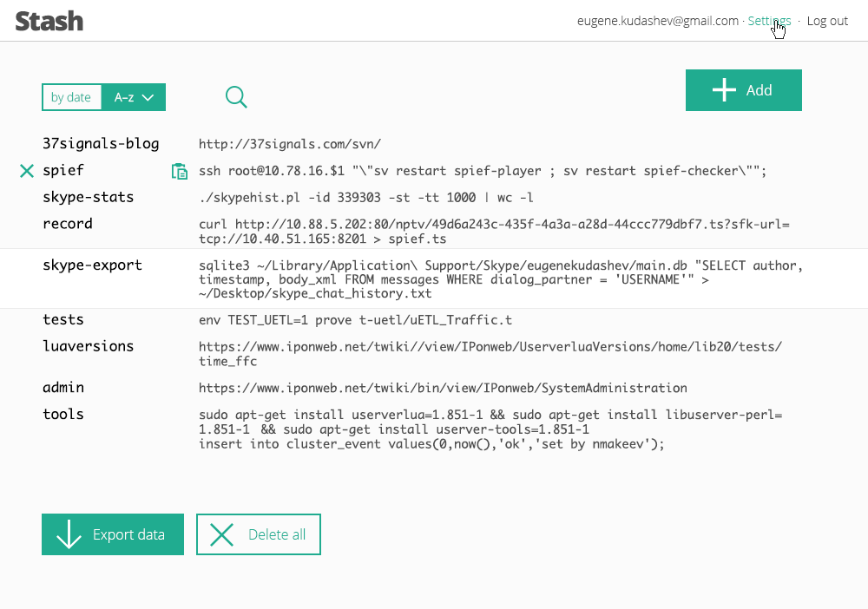Click the Stash logo

click(49, 21)
